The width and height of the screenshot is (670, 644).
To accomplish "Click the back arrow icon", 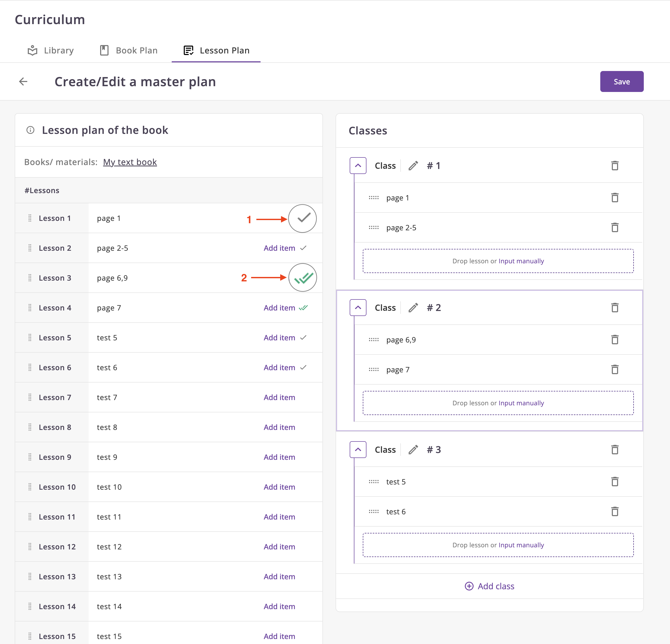I will point(23,82).
